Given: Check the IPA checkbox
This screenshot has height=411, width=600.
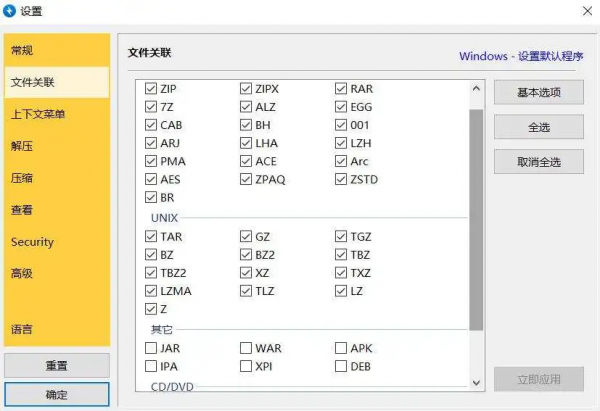Looking at the screenshot, I should [x=151, y=366].
